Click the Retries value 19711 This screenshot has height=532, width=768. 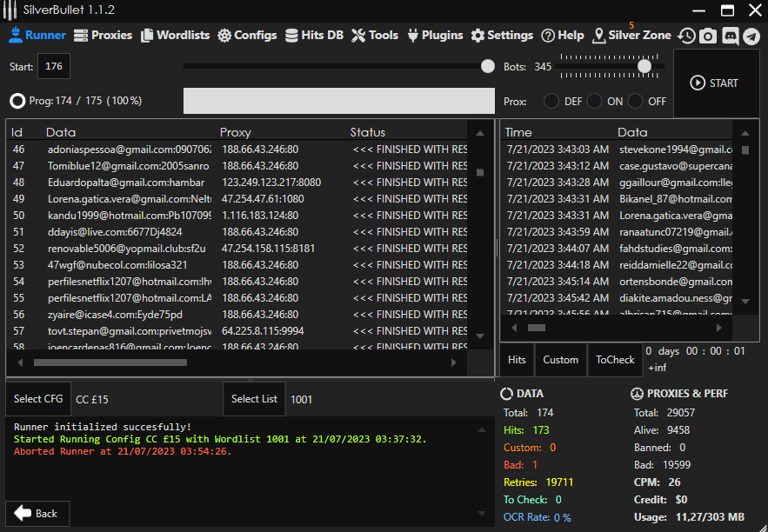(559, 482)
